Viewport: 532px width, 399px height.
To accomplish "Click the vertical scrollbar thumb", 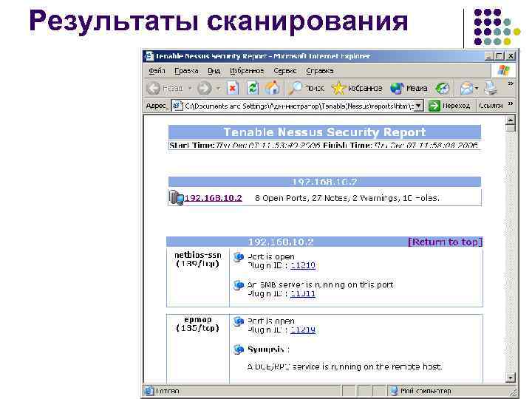I will pos(511,129).
